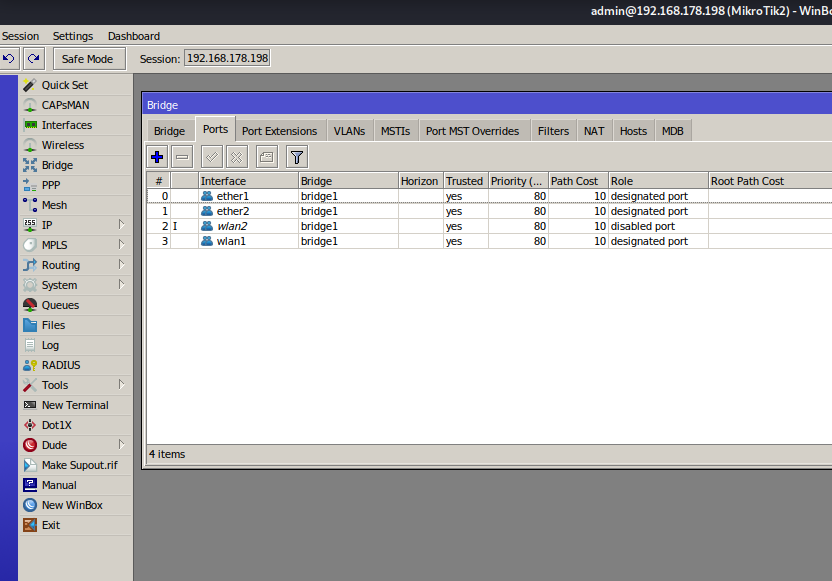Screen dimensions: 832x581
Task: Click the Dude sidebar icon
Action: (30, 445)
